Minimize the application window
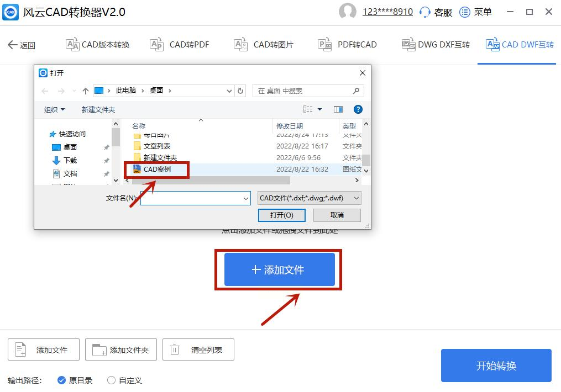The image size is (561, 392). click(x=510, y=12)
